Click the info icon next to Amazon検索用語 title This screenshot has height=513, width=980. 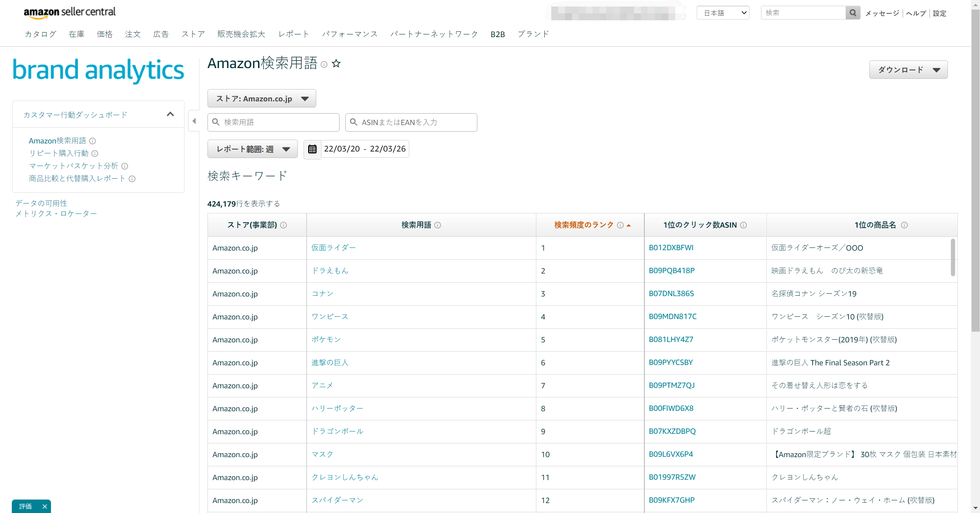coord(324,64)
